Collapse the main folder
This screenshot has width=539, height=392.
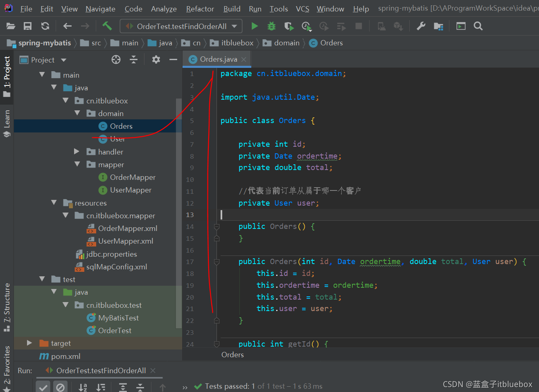click(x=42, y=75)
